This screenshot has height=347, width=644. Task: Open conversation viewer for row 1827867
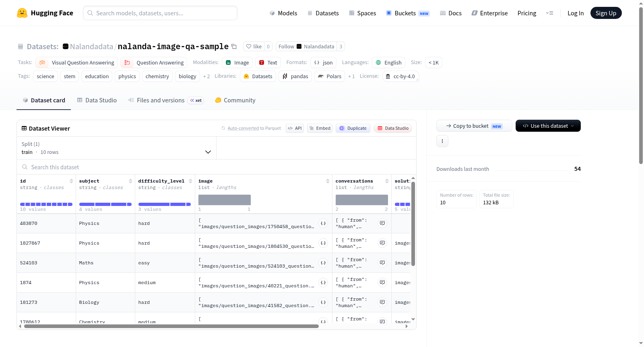tap(382, 243)
